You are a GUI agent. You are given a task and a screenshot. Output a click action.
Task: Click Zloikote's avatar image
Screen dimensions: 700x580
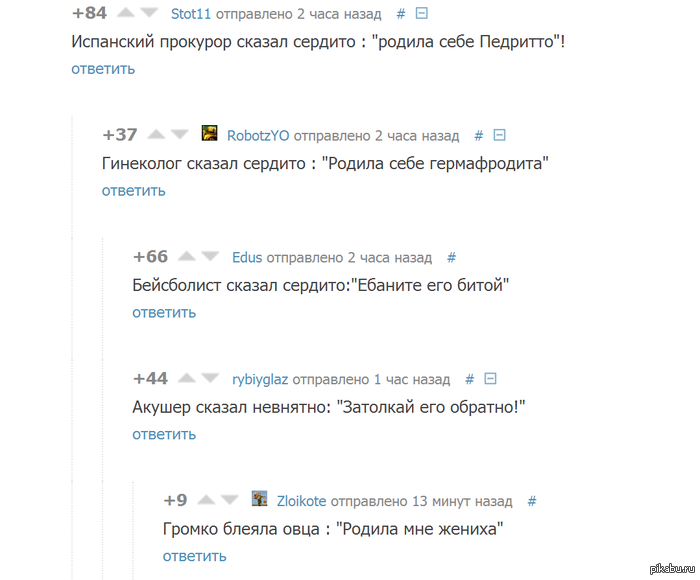point(259,499)
